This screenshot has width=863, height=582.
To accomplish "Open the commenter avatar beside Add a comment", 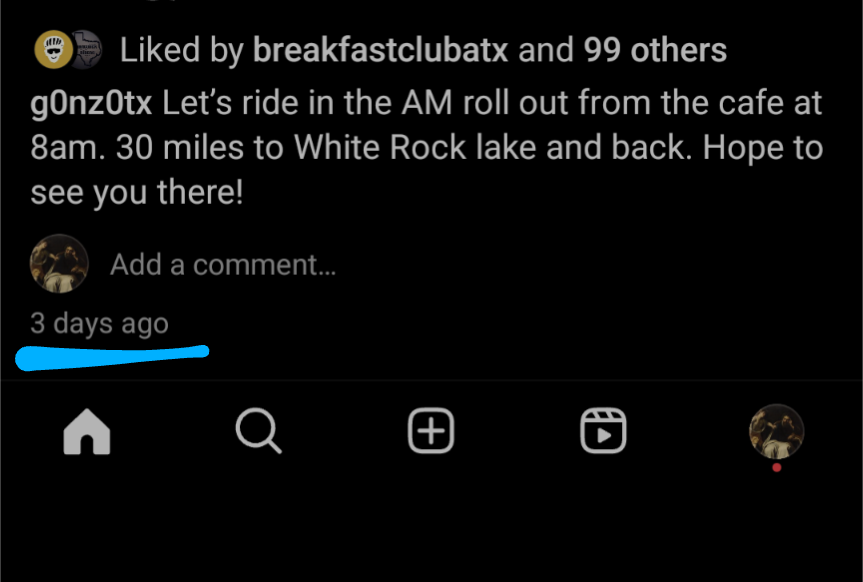I will pos(59,263).
